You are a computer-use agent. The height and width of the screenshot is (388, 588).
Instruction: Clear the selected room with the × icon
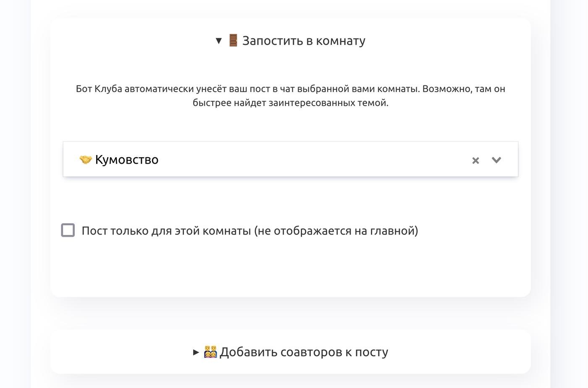coord(475,160)
